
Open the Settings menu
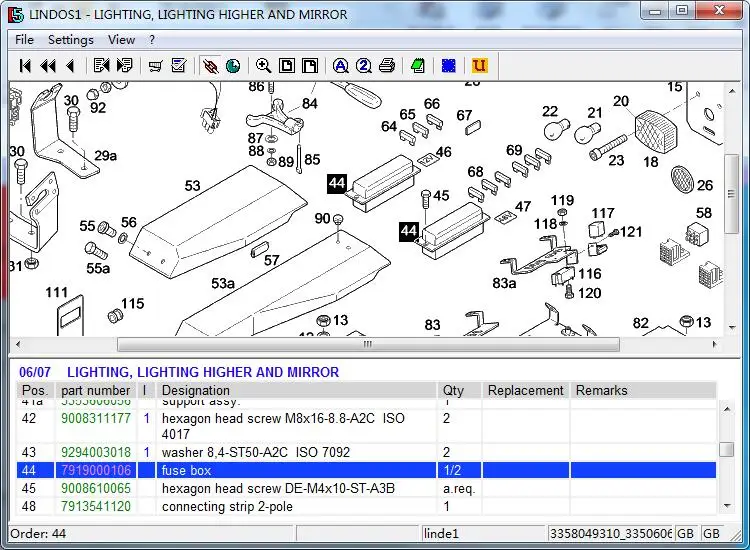71,40
